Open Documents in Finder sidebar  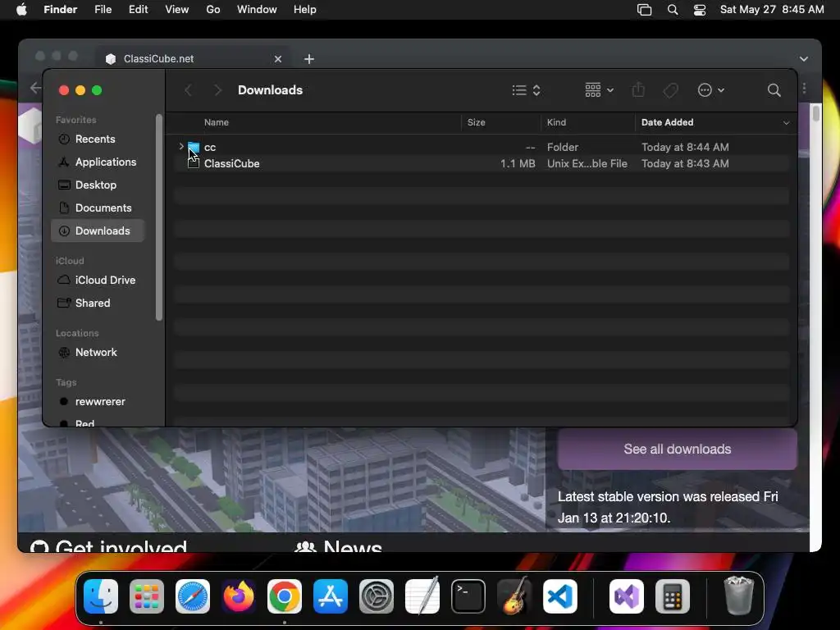pyautogui.click(x=103, y=208)
